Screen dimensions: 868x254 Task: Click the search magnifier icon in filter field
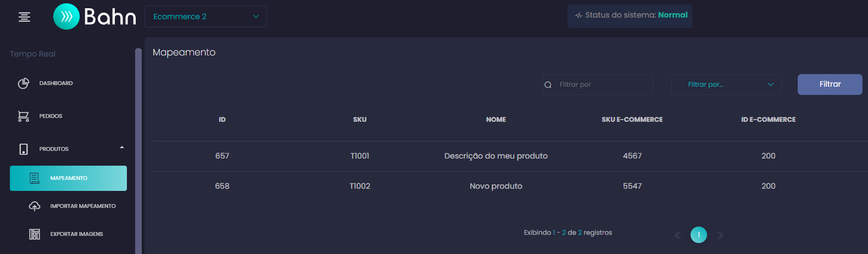tap(548, 84)
